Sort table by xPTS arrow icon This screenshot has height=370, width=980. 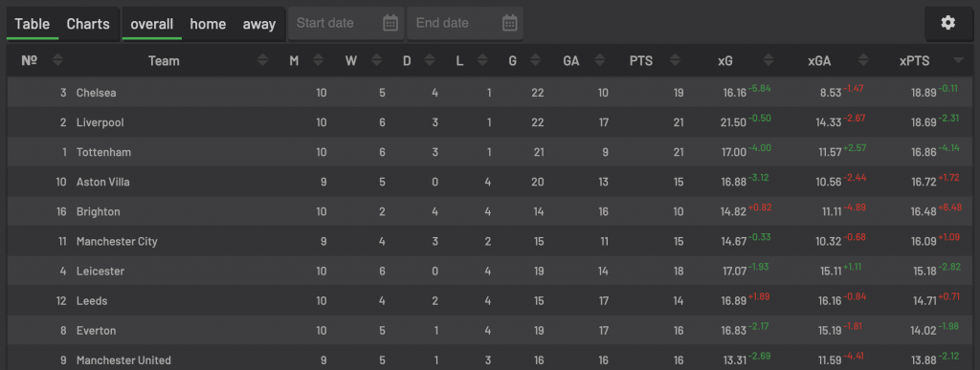tap(958, 60)
